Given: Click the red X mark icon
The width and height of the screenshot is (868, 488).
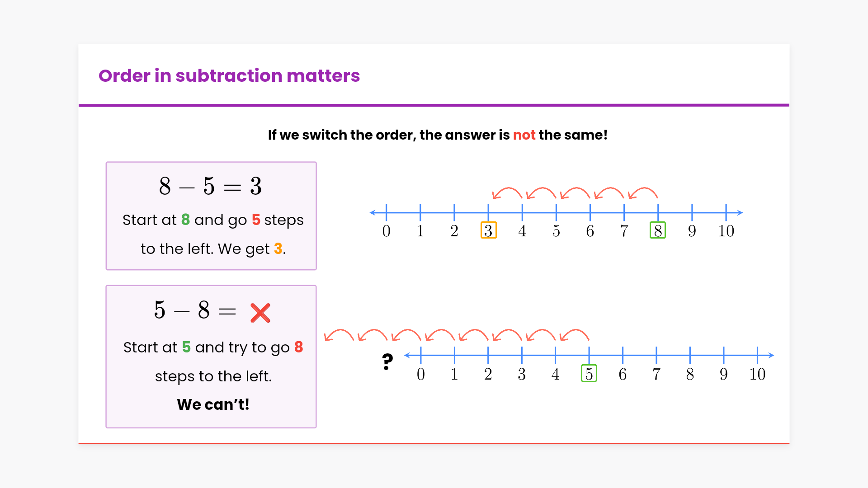Looking at the screenshot, I should [260, 313].
